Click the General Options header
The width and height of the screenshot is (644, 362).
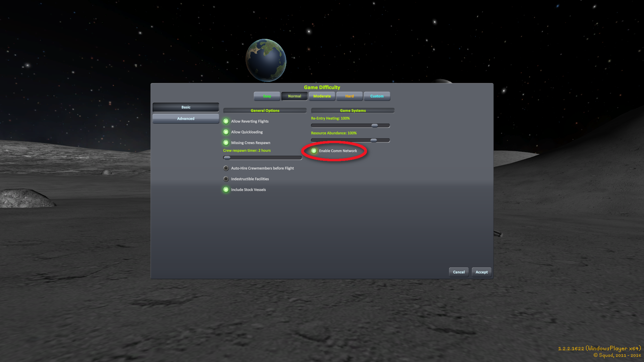click(x=265, y=111)
